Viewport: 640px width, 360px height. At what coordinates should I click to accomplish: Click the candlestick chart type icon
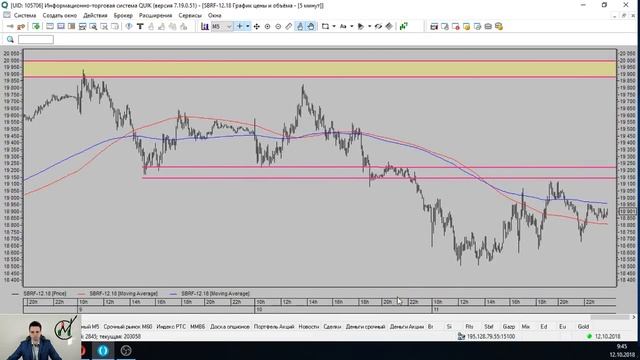(x=205, y=27)
